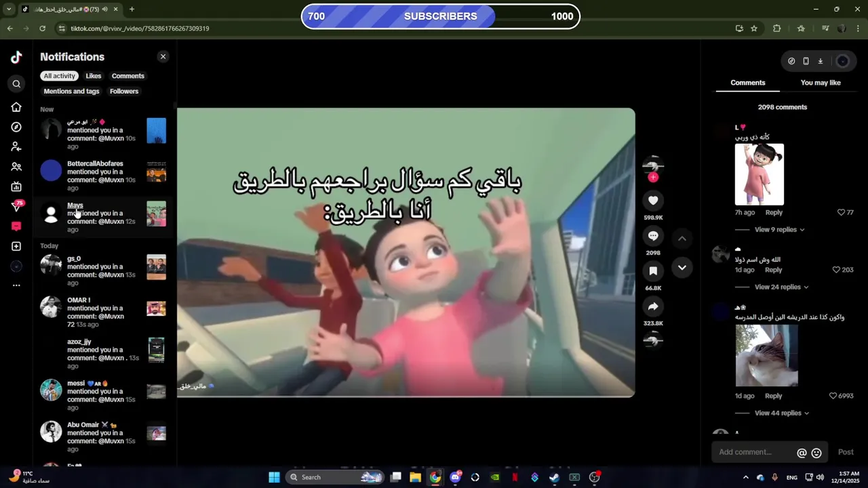Open the Upload plus icon
868x488 pixels.
click(16, 246)
